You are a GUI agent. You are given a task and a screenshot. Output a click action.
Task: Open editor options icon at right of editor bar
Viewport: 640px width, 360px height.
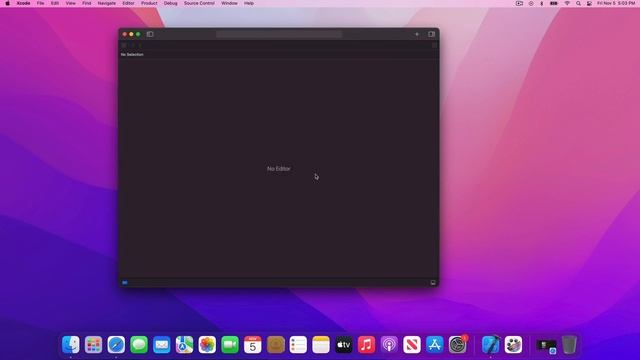click(x=434, y=45)
